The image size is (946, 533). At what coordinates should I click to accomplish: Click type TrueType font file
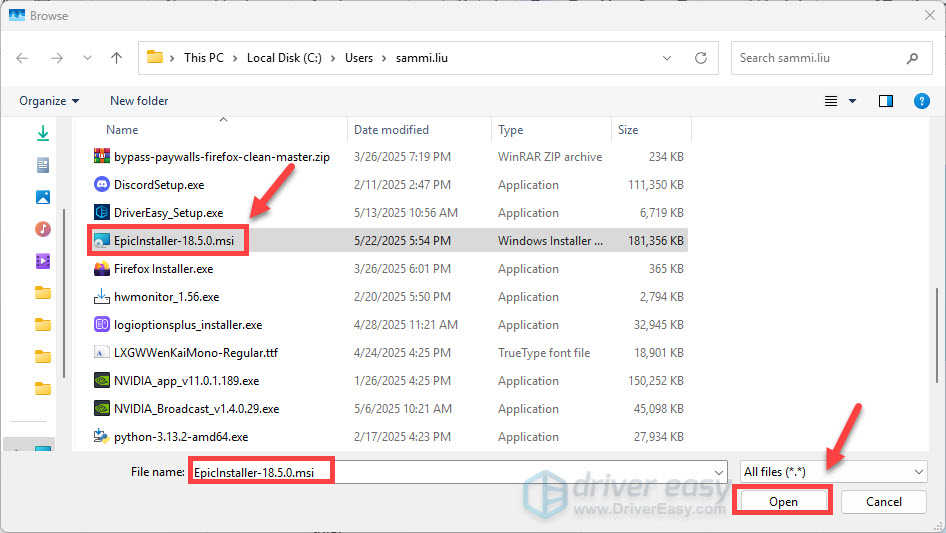click(544, 353)
